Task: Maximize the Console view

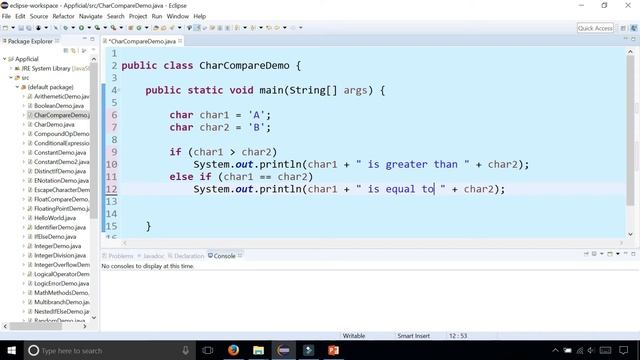Action: [633, 254]
